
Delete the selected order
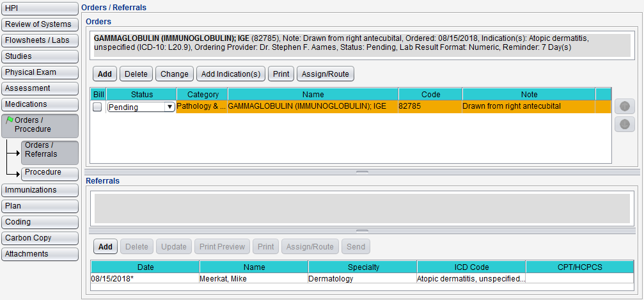click(x=136, y=74)
